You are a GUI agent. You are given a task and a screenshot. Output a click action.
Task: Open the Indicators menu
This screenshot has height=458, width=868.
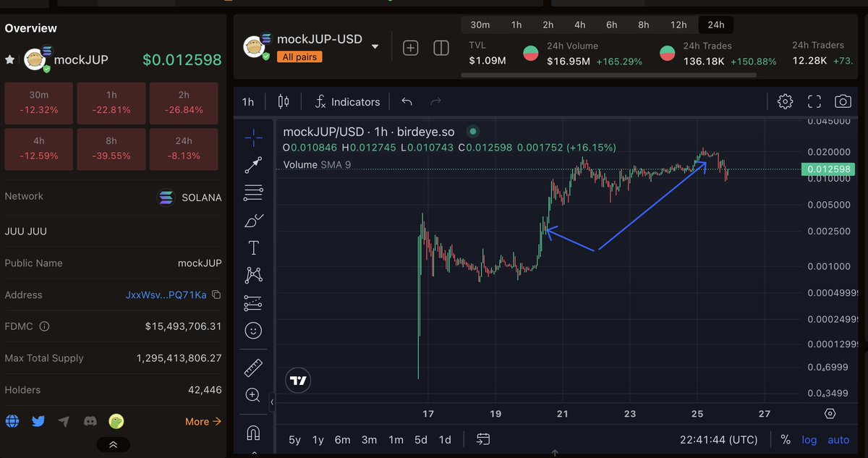[347, 102]
